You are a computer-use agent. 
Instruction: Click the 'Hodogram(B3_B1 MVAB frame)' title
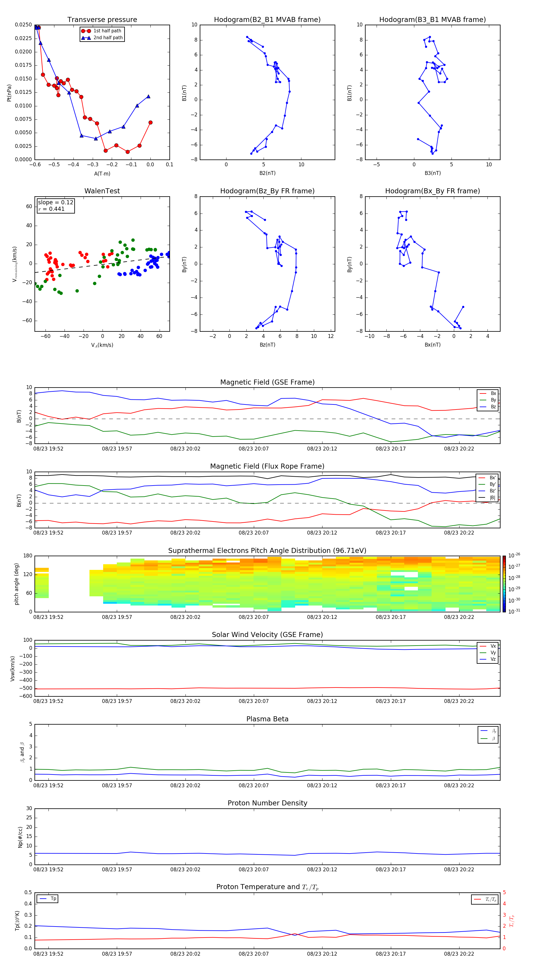[x=432, y=20]
